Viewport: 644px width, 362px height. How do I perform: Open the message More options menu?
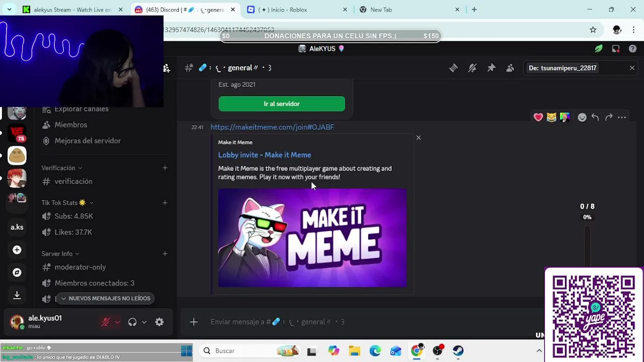(x=622, y=117)
